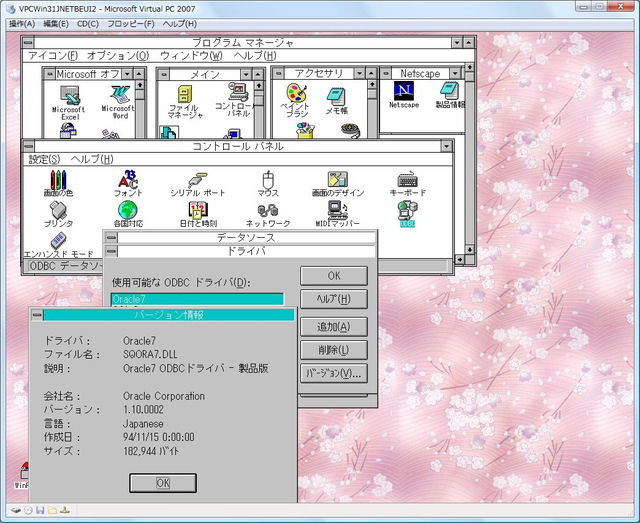Open the MIDIマッパー control panel icon
The width and height of the screenshot is (640, 523).
tap(338, 215)
